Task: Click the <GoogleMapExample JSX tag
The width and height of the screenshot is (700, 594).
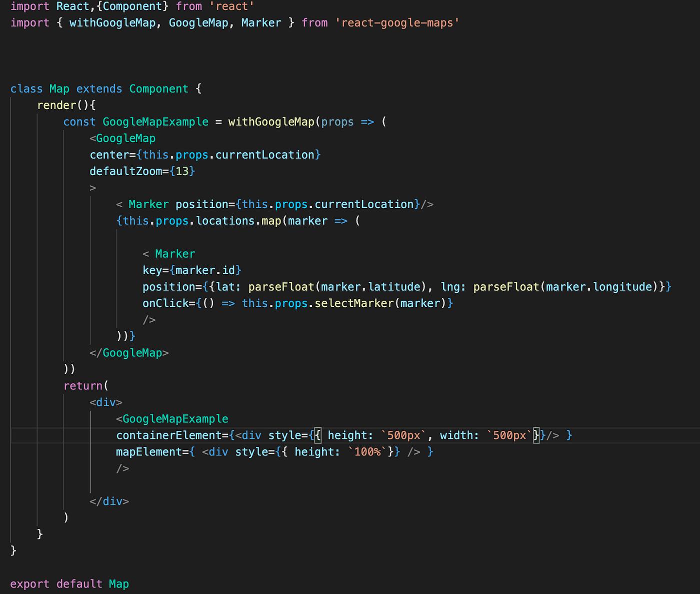Action: click(x=172, y=419)
